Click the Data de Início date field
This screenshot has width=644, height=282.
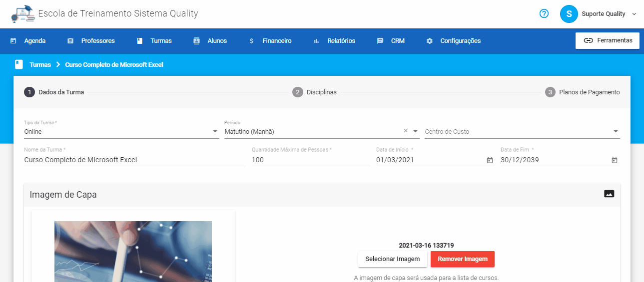tap(430, 160)
